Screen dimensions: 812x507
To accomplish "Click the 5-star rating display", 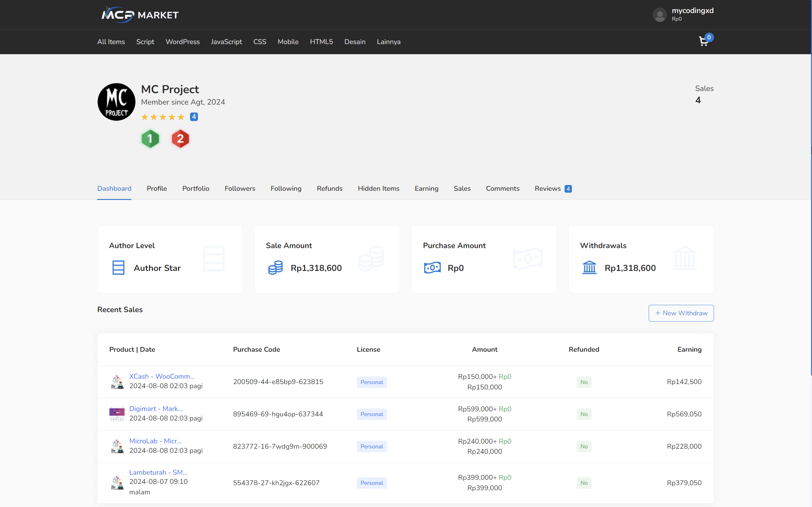I will click(162, 117).
